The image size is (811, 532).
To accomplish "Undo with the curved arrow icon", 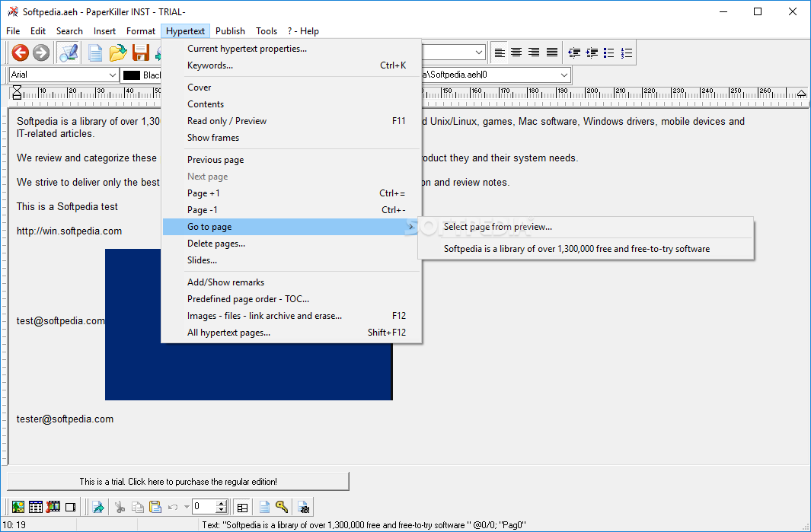I will click(x=174, y=507).
